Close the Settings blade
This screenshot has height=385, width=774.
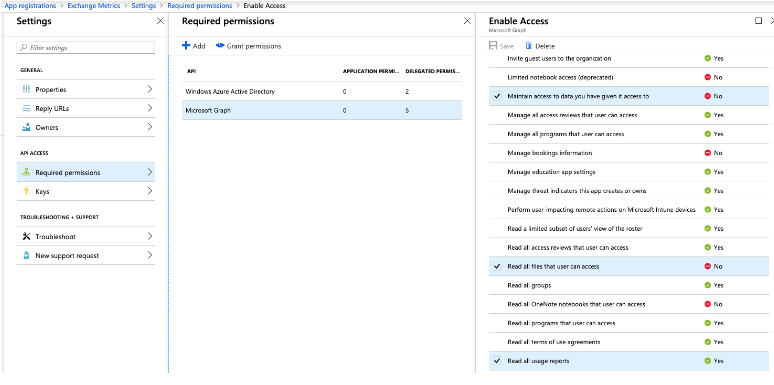(x=160, y=21)
